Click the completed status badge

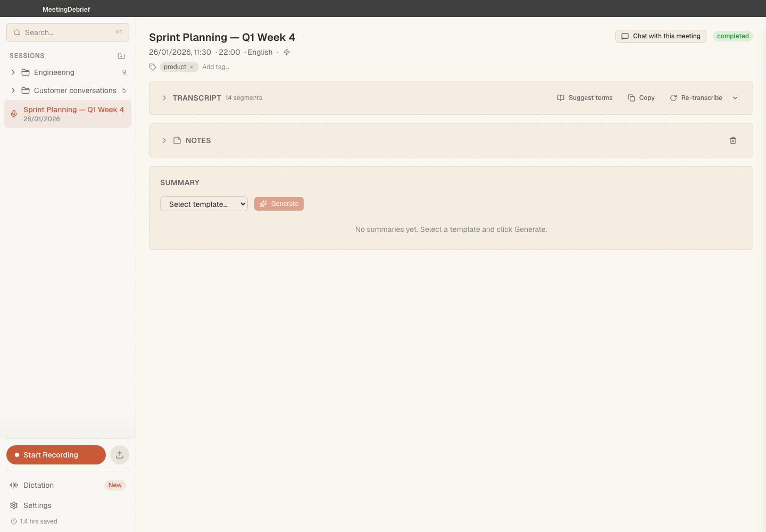tap(733, 36)
